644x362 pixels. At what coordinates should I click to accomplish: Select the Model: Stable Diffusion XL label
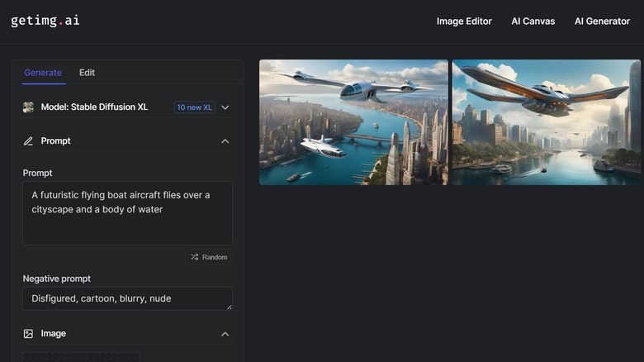click(94, 107)
